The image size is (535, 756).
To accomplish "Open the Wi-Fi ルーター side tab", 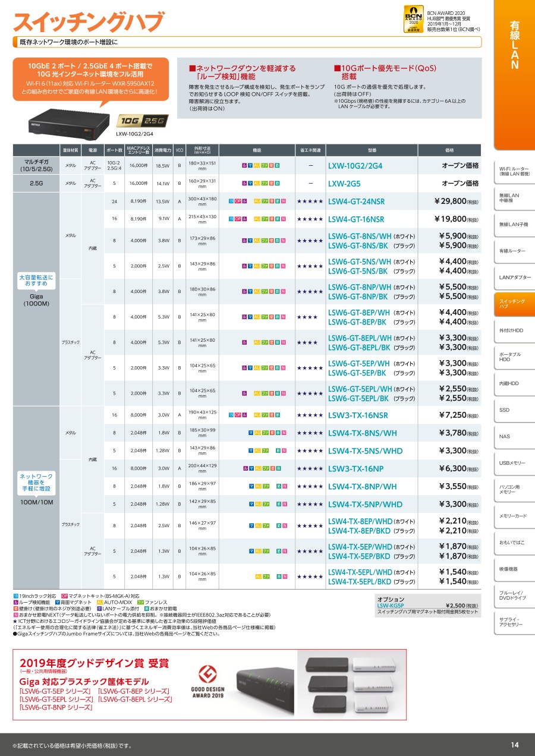I will point(514,172).
